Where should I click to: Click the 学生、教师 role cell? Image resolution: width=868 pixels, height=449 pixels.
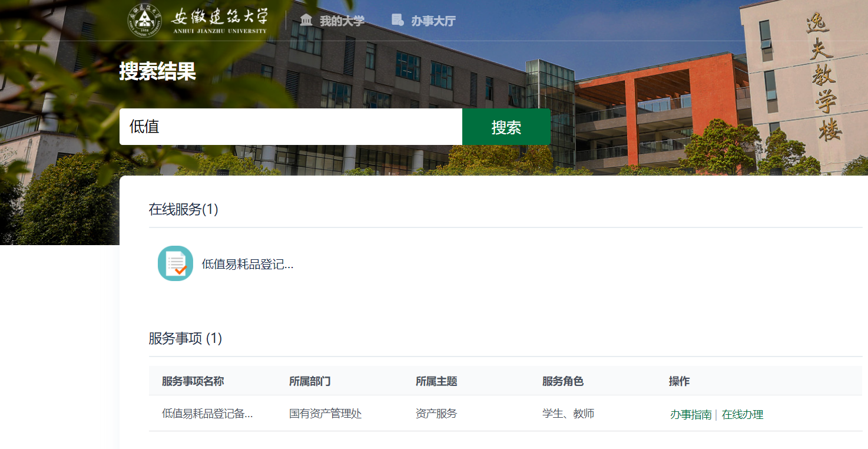pos(568,414)
